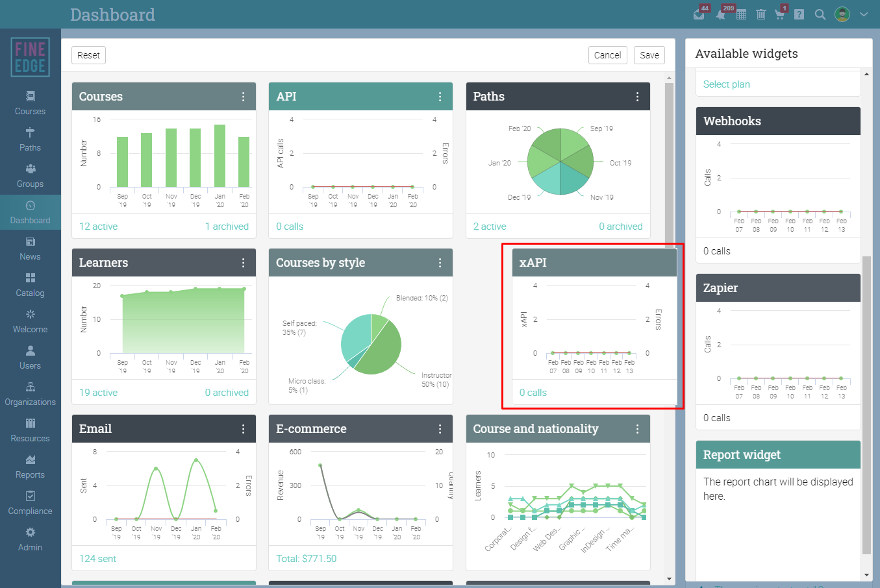Open the Courses widget options menu

(244, 97)
